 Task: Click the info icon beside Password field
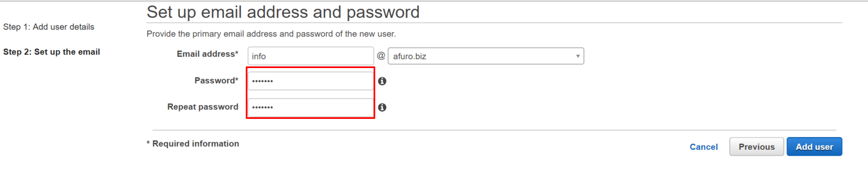(x=382, y=81)
